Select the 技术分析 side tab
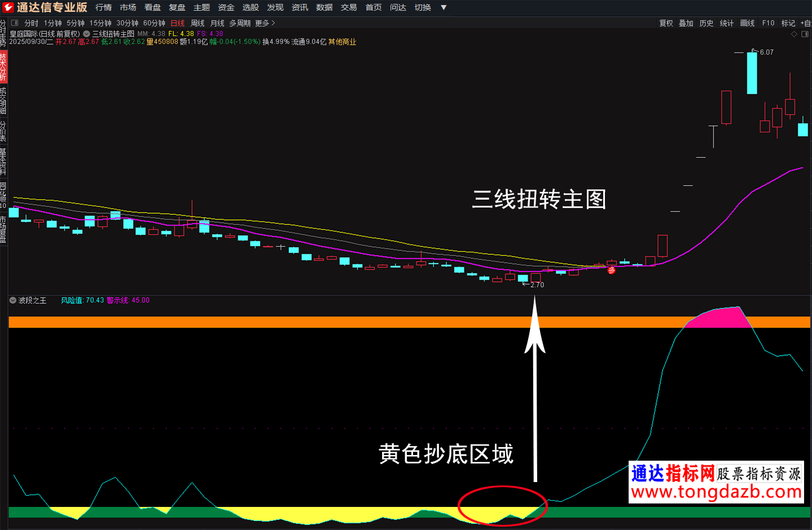 coord(3,67)
